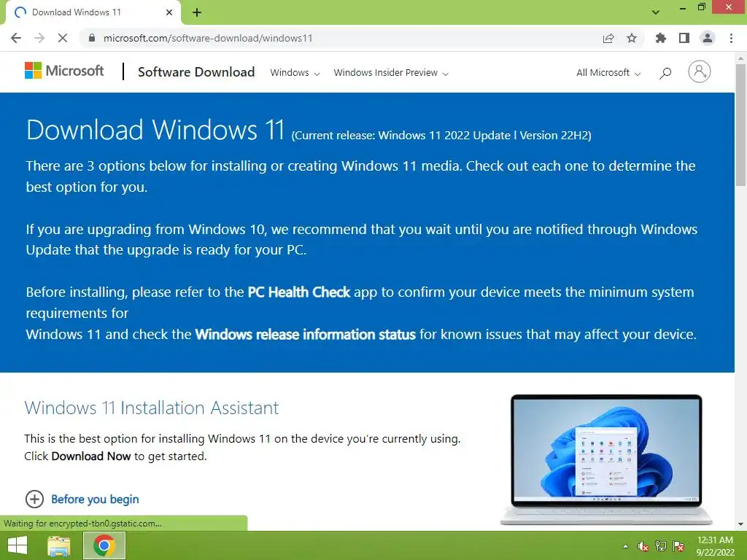Open File Explorer from taskbar

click(x=59, y=545)
